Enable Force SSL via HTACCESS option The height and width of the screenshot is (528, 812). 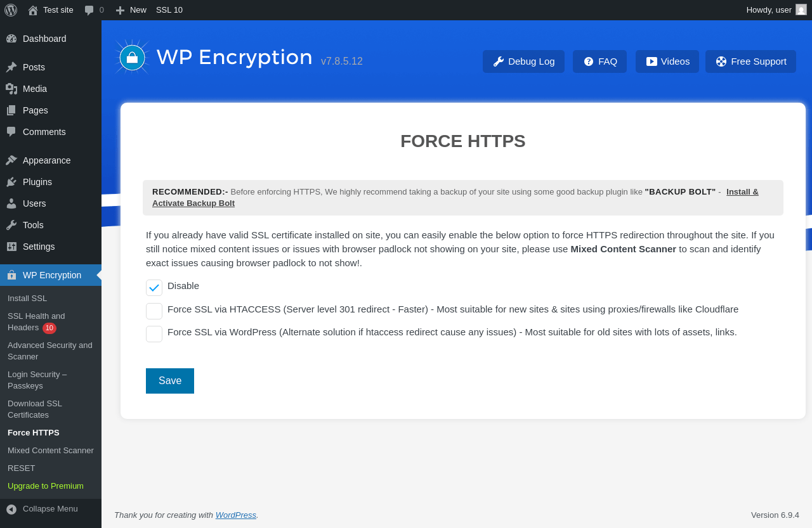[x=154, y=311]
